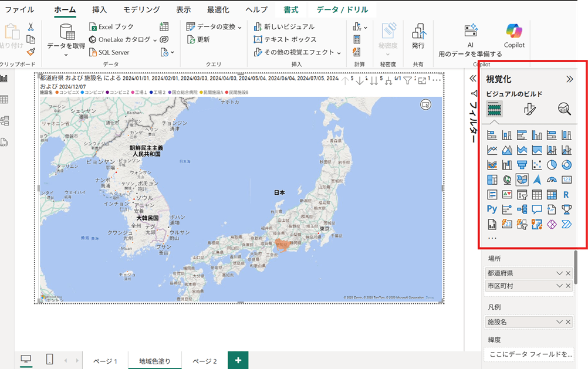Insert a テキスト ボックス

point(285,39)
